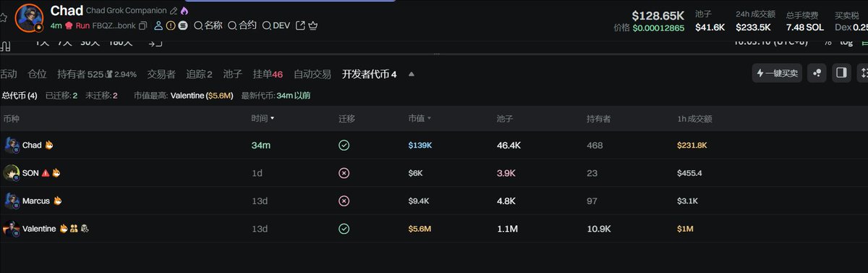Collapse the panel with the triangle arrow
This screenshot has height=273, width=868.
pyautogui.click(x=412, y=74)
